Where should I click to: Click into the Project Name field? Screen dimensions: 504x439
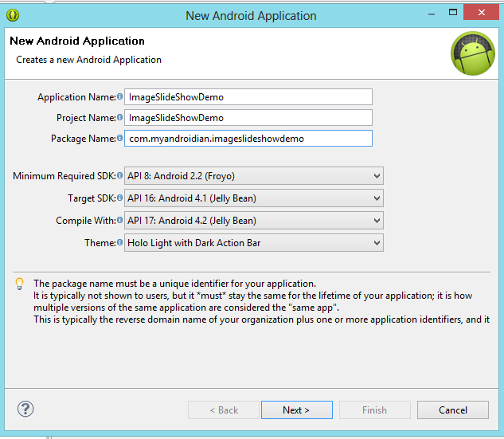click(248, 118)
